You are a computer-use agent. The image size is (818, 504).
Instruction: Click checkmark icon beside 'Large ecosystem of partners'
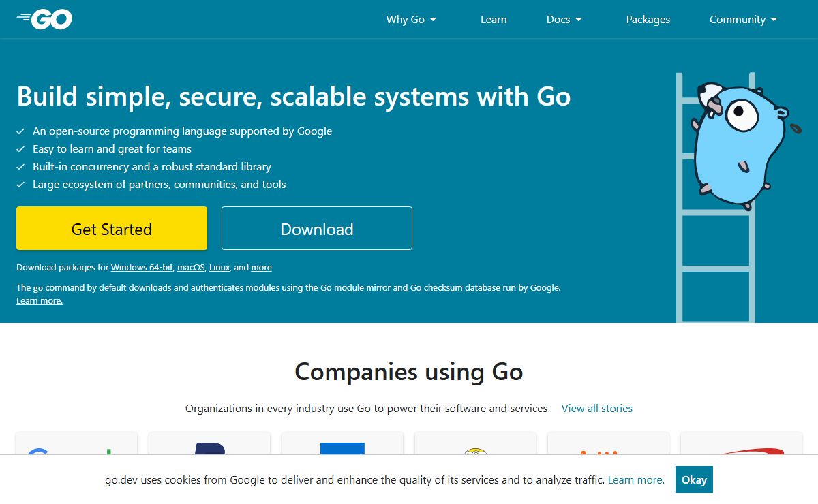(20, 185)
